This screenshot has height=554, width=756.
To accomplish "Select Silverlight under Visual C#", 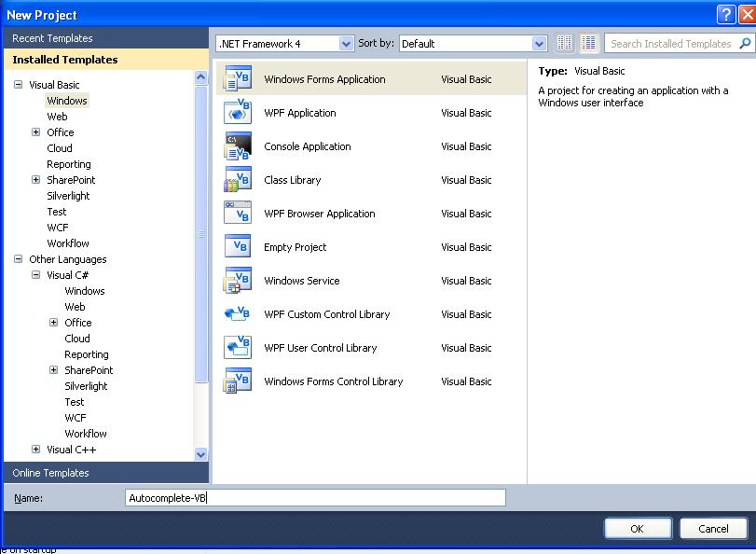I will tap(86, 386).
